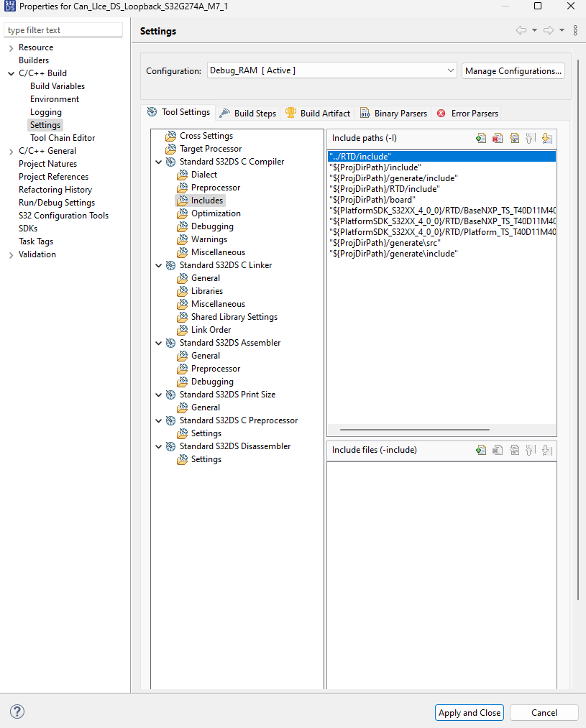Delete the selected include path
This screenshot has height=728, width=586.
(497, 137)
